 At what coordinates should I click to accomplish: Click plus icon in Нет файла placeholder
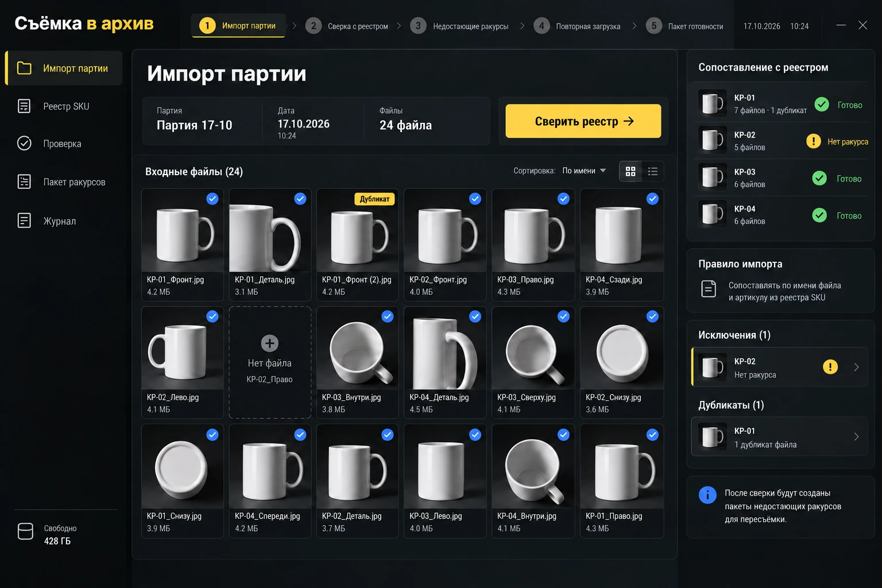point(270,343)
